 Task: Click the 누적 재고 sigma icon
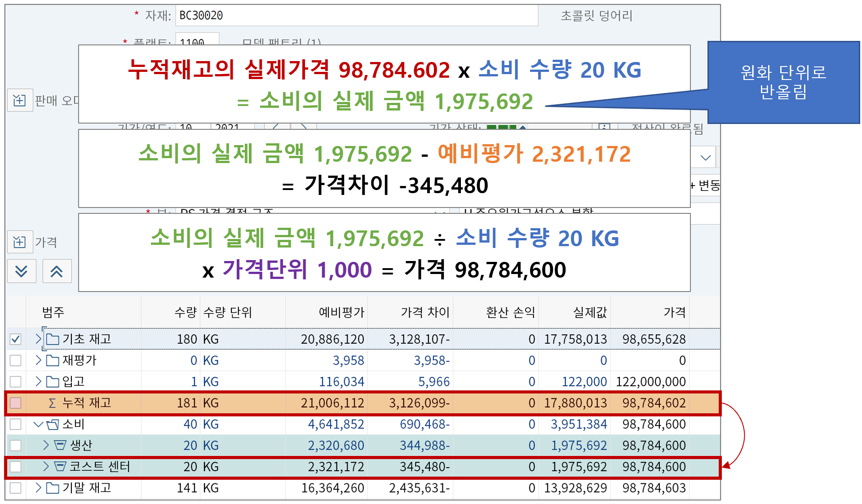(x=52, y=403)
